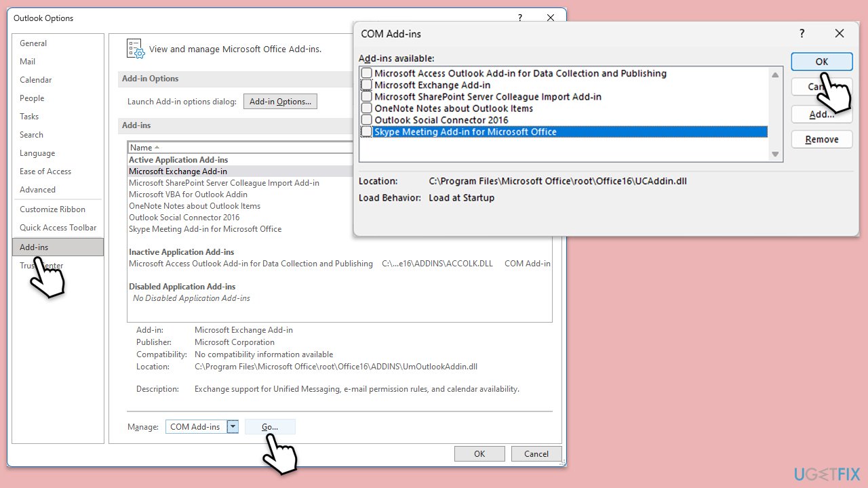Screen dimensions: 868x488
Task: Close the COM Add-ins dialog
Action: point(840,33)
